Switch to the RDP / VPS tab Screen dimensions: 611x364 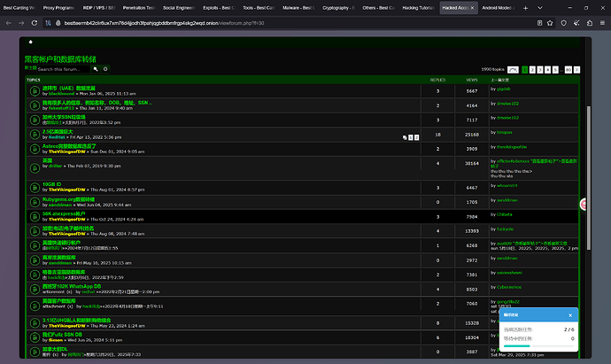(98, 8)
